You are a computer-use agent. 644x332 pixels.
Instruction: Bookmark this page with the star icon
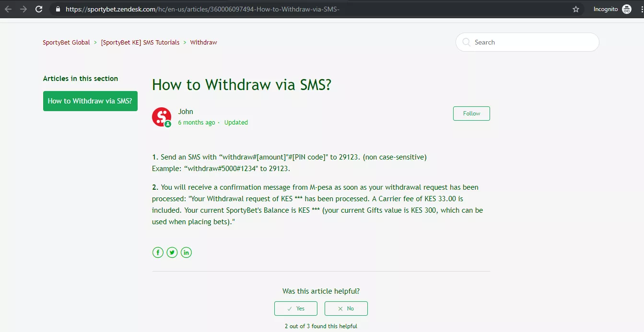click(575, 9)
